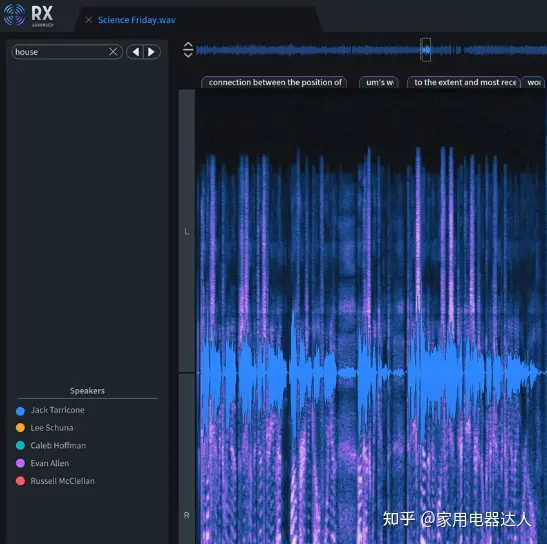Select the "um's w" transcript segment

(x=379, y=82)
